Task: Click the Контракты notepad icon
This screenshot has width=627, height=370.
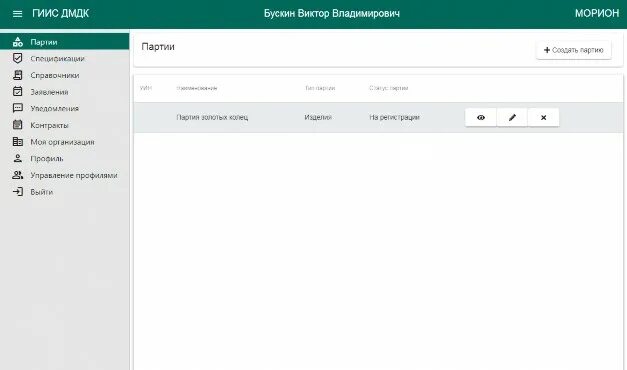Action: point(18,125)
